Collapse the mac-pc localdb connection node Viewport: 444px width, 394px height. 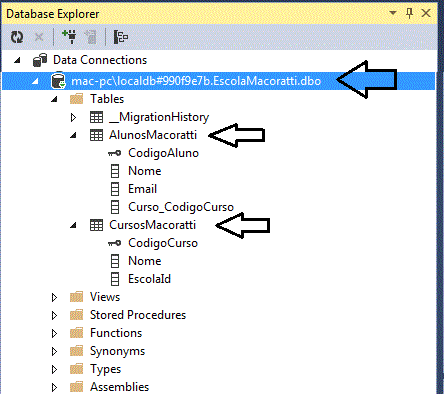35,81
